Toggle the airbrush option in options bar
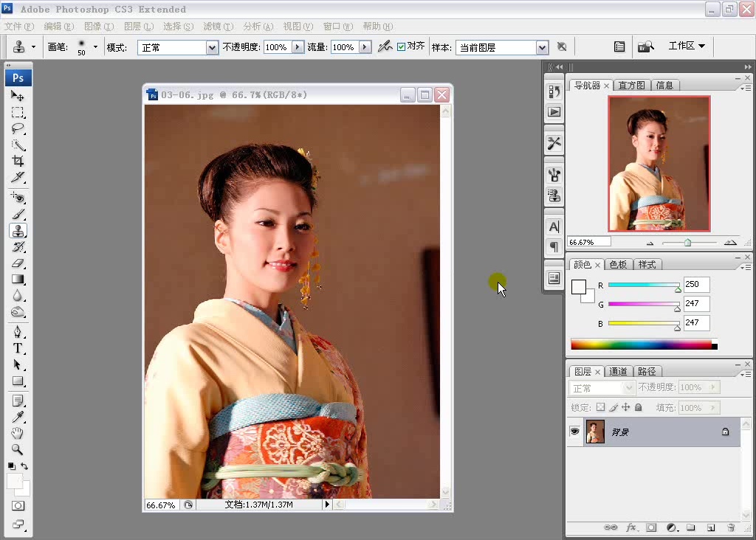756x540 pixels. (x=384, y=46)
